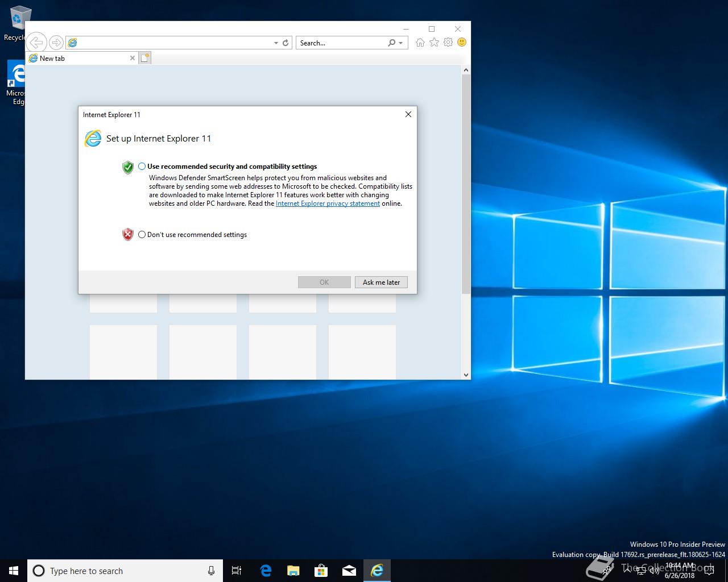Open the Microsoft Edge desktop shortcut
Viewport: 728px width, 582px height.
[16, 83]
